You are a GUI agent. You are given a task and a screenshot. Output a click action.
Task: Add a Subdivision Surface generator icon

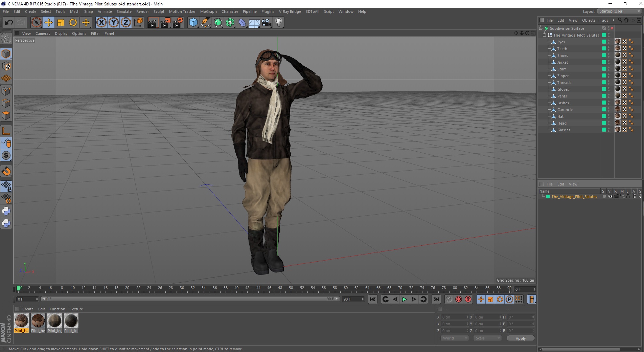pos(218,23)
